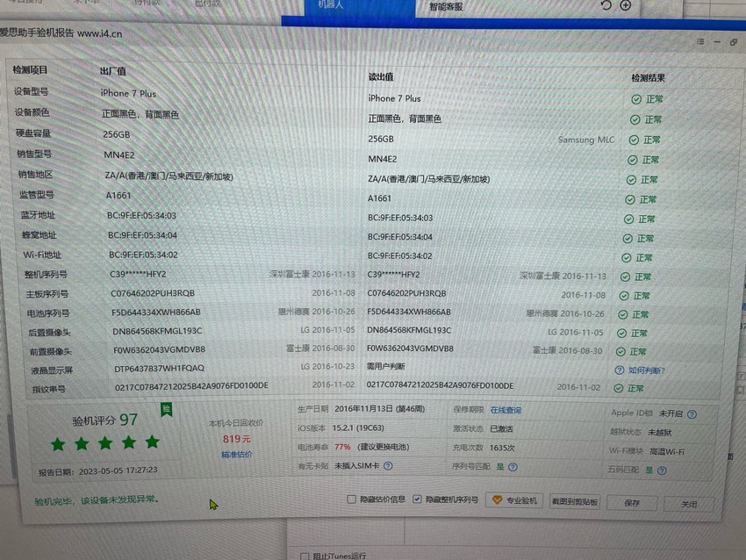Click the 精准估价 link
746x560 pixels.
pos(237,455)
